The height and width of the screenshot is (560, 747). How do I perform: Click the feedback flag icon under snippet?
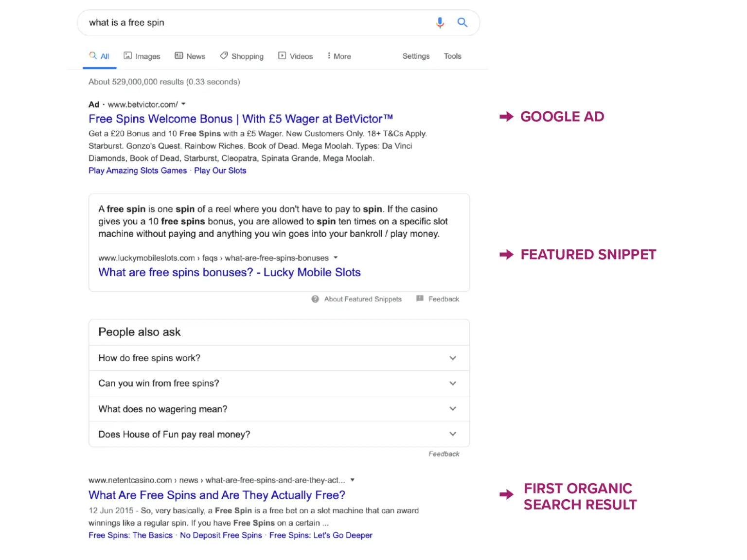tap(420, 298)
